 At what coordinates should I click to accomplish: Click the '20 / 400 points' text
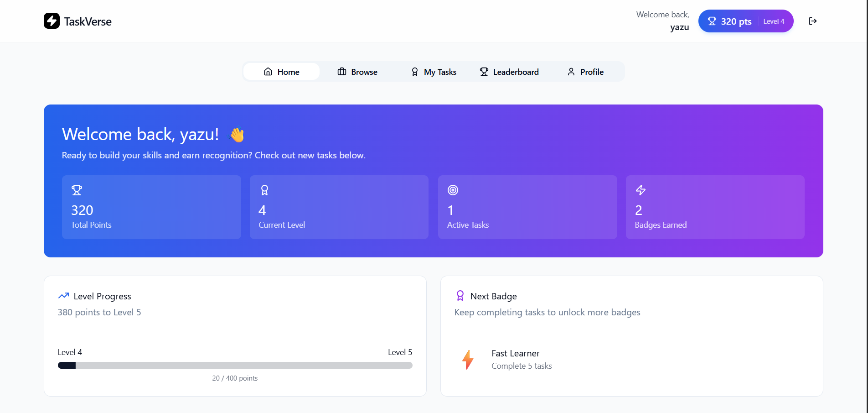click(x=235, y=378)
